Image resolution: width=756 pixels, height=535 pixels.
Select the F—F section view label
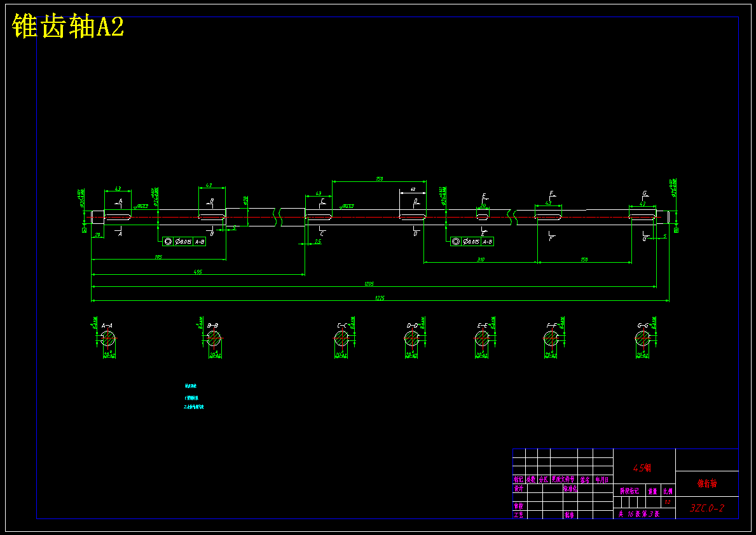[551, 326]
